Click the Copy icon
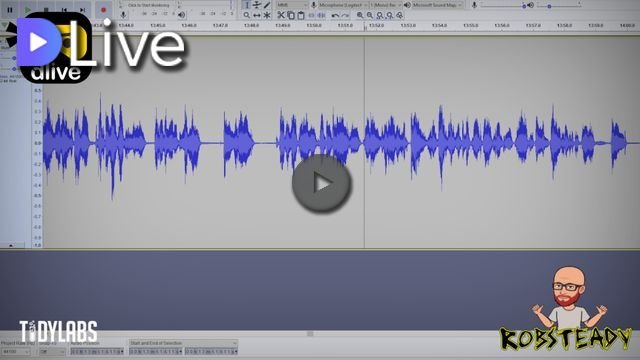This screenshot has width=640, height=360. click(x=291, y=15)
